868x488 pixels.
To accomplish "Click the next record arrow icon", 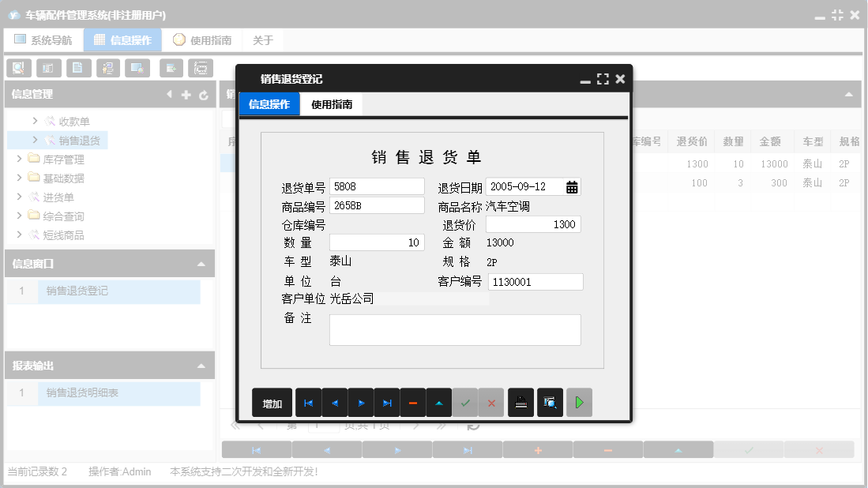I will tap(361, 402).
